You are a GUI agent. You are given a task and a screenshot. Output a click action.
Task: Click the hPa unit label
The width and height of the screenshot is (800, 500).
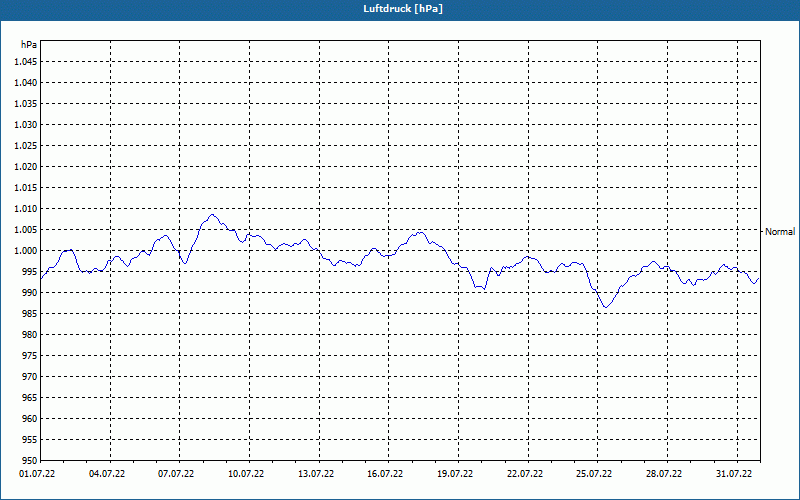[29, 45]
